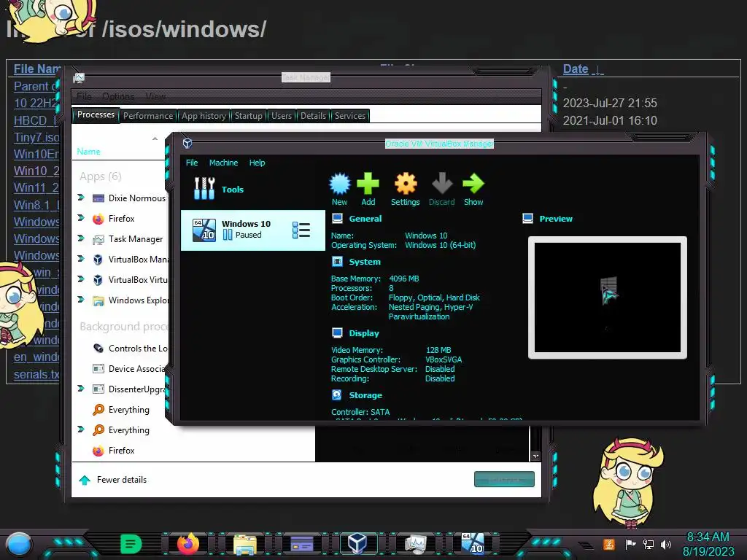Expand the VirtualBox Virtual process row
This screenshot has width=747, height=560.
point(81,279)
